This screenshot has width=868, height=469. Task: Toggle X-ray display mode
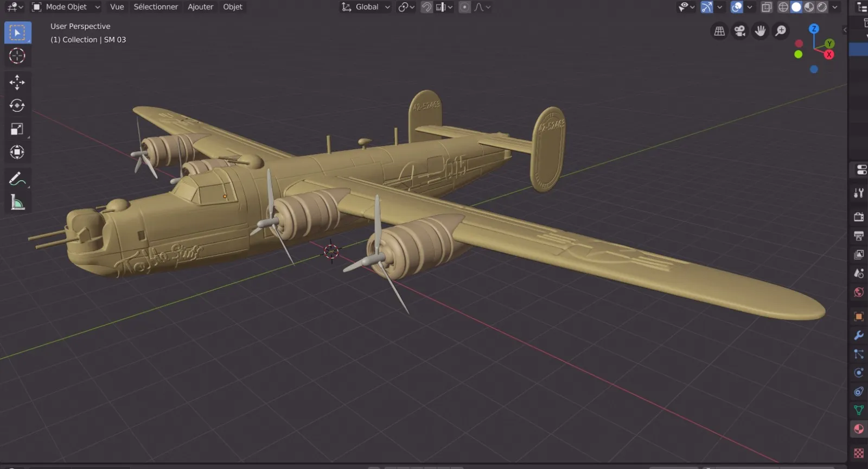767,7
